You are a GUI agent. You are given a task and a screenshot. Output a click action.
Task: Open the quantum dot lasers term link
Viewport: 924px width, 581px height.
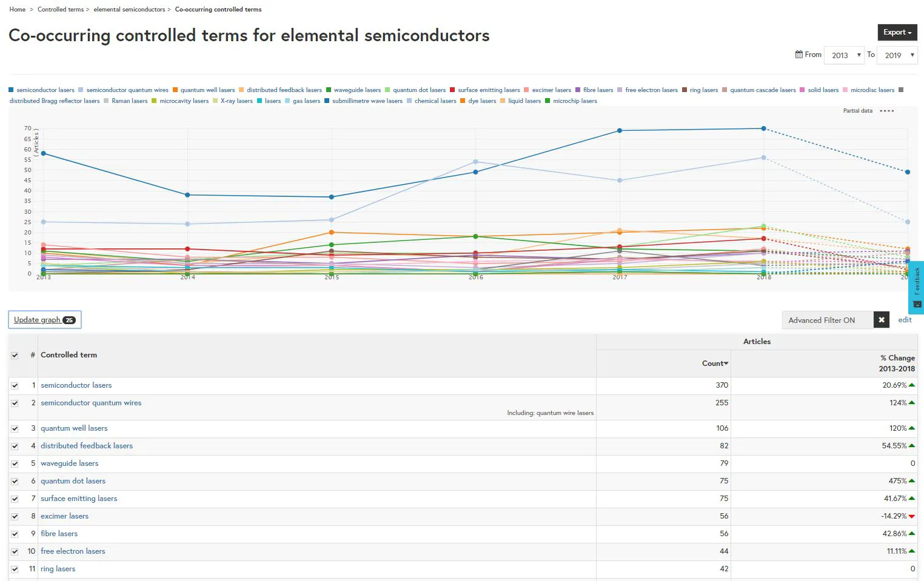[x=73, y=481]
